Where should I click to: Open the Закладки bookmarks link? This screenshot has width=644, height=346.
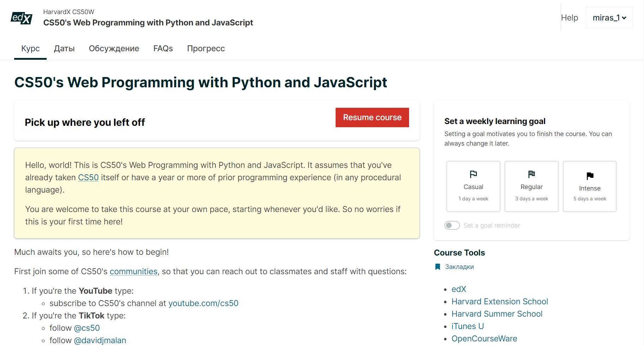[459, 267]
